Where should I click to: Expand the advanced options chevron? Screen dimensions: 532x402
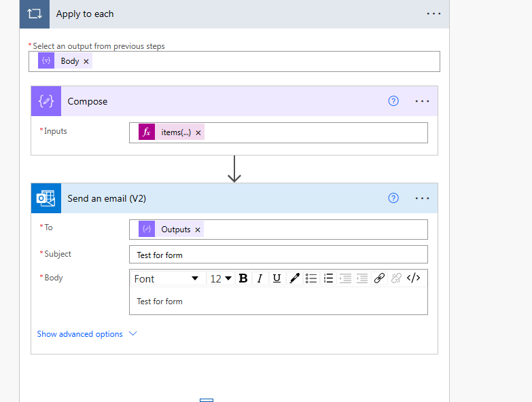[x=133, y=333]
